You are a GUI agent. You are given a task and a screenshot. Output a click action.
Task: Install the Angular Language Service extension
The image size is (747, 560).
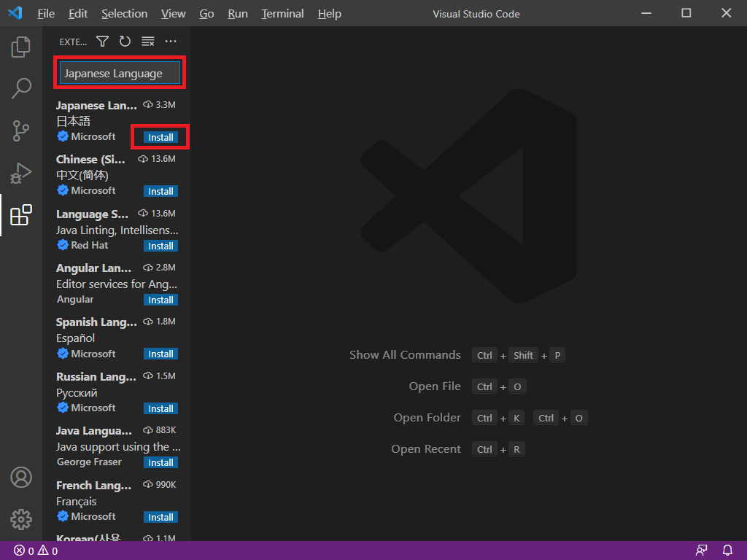pos(160,300)
